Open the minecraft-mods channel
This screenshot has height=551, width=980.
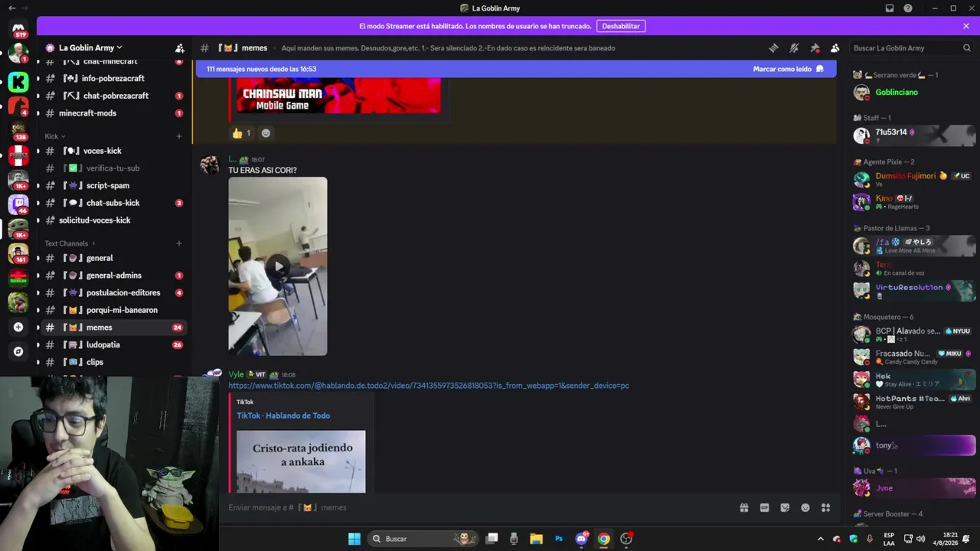pyautogui.click(x=113, y=113)
